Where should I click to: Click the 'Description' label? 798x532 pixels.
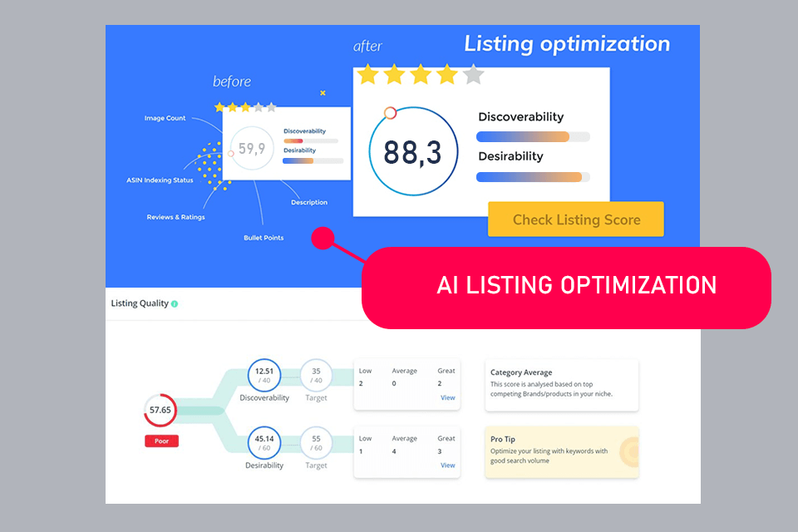point(309,202)
